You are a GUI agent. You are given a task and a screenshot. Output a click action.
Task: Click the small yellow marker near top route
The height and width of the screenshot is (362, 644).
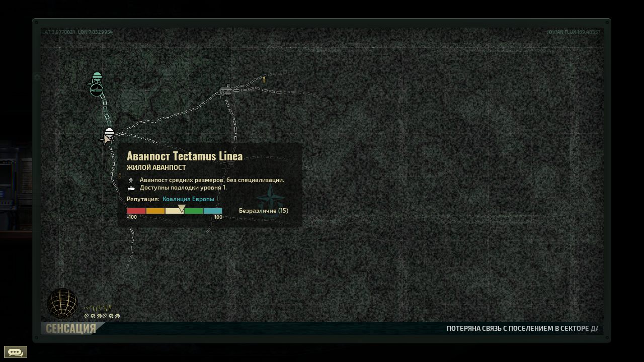(264, 79)
